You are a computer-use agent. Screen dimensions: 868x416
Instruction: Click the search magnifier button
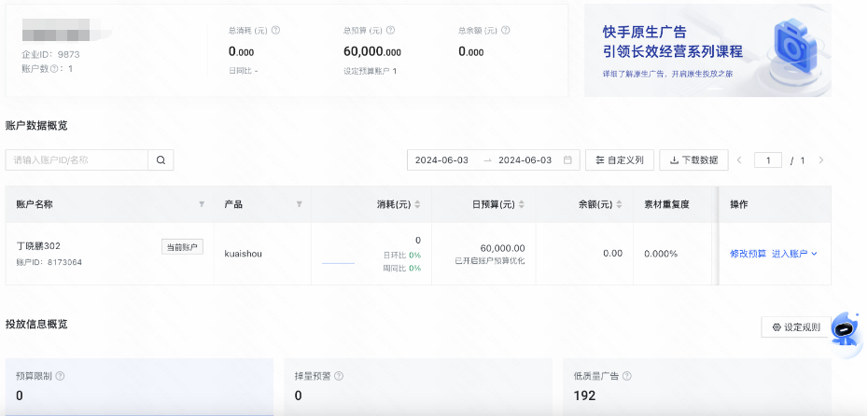pyautogui.click(x=161, y=159)
